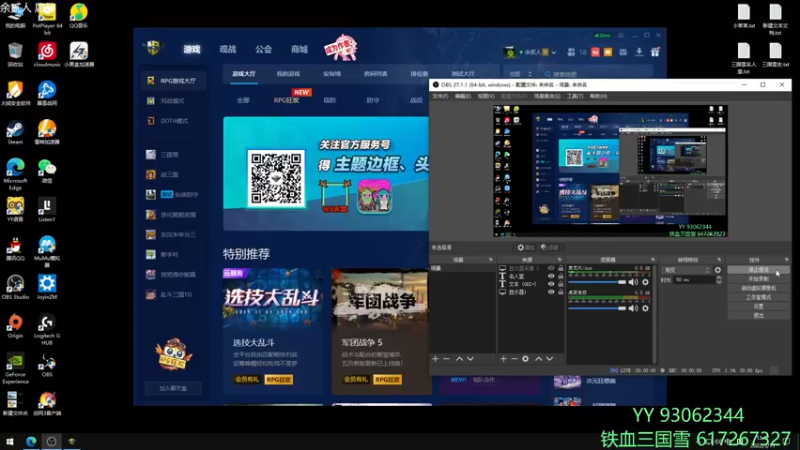Toggle visibility of second text source

(x=551, y=276)
